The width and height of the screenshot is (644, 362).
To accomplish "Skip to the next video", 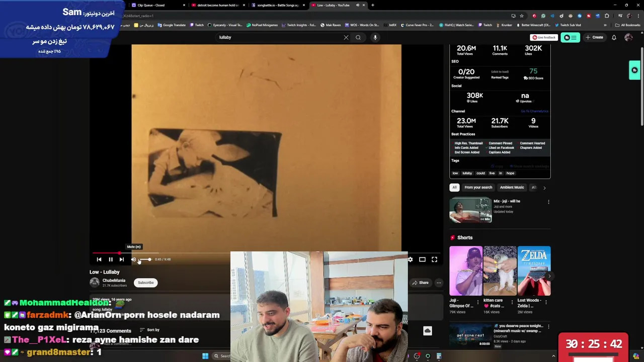I will click(x=122, y=259).
